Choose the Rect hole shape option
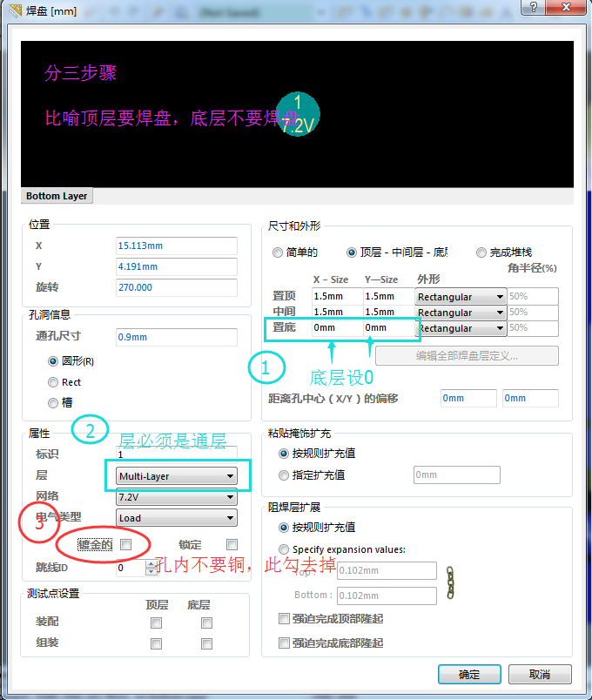The image size is (592, 700). click(x=54, y=382)
